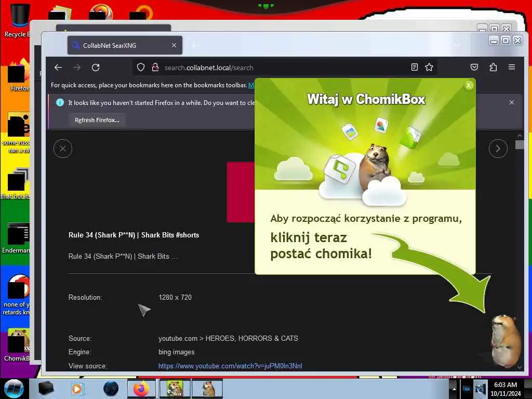Open a new tab with plus button
Image resolution: width=532 pixels, height=399 pixels.
click(194, 45)
